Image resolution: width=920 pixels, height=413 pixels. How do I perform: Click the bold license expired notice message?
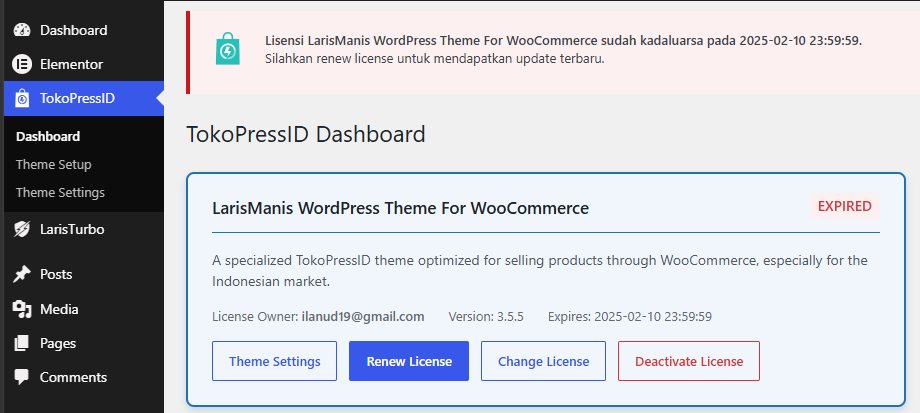[x=563, y=41]
